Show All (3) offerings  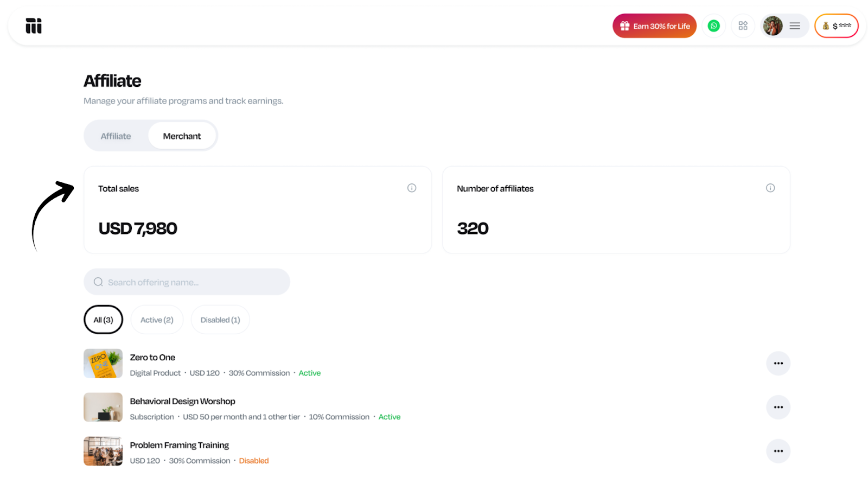pyautogui.click(x=103, y=320)
